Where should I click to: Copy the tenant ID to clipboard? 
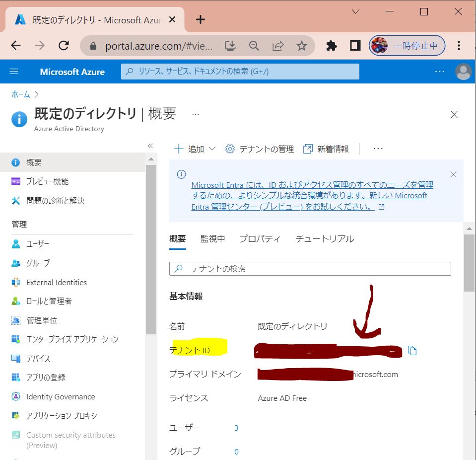(412, 351)
